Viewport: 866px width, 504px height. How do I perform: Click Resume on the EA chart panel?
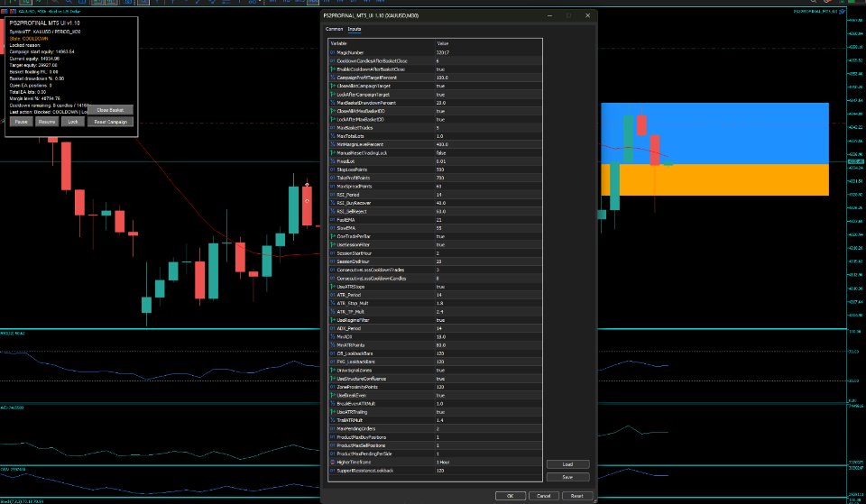(47, 122)
